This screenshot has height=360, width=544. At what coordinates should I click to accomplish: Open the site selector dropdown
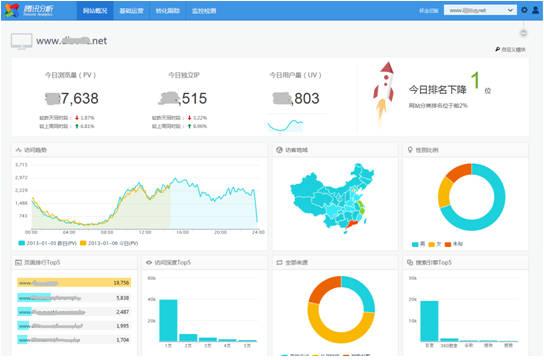pos(480,10)
